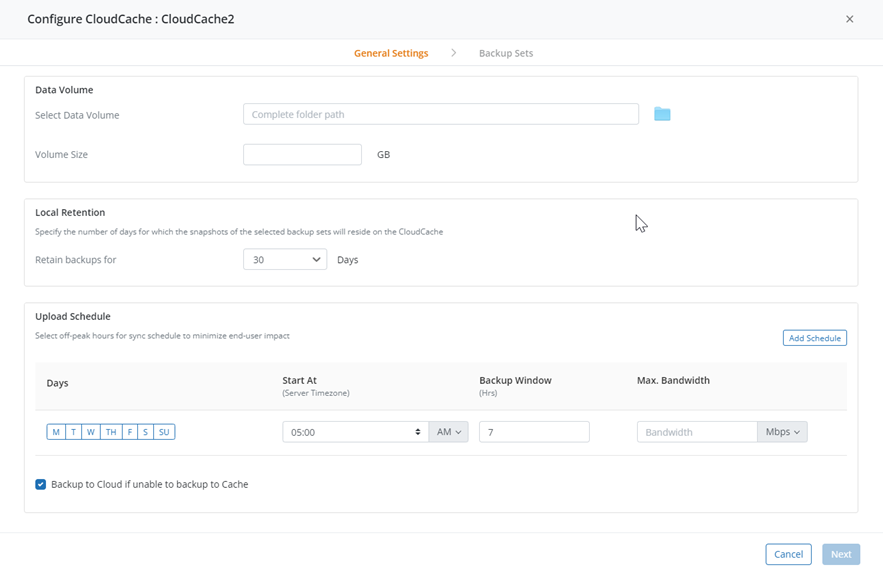
Task: Toggle Wednesday (W) day button
Action: click(x=91, y=432)
